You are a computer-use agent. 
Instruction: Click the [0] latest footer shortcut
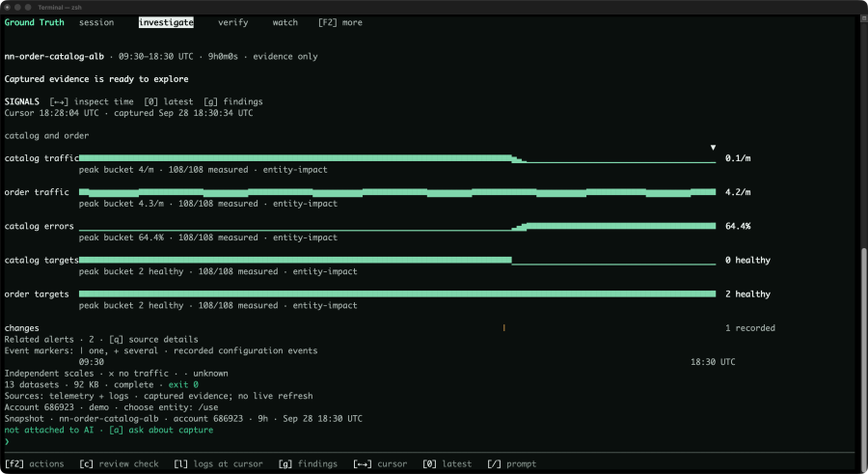click(448, 464)
